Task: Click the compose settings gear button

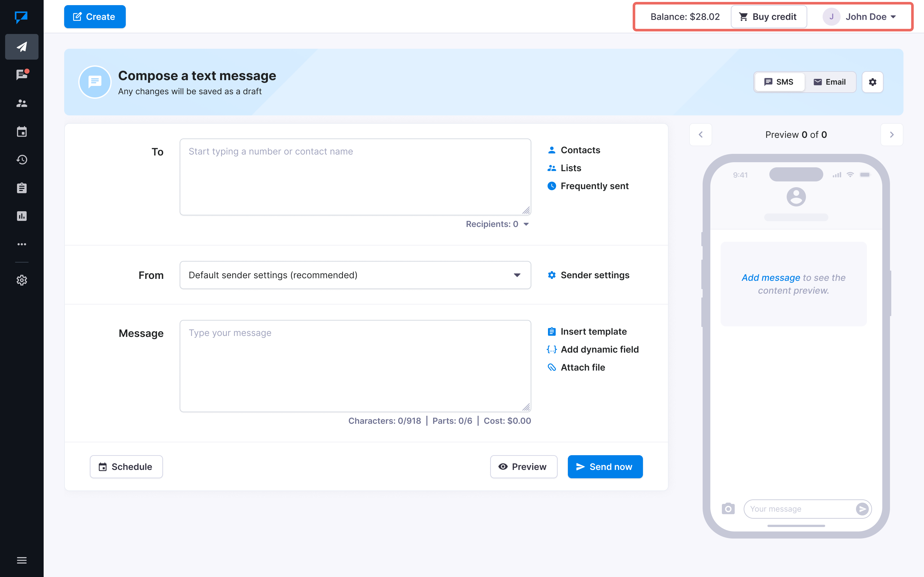Action: coord(872,82)
